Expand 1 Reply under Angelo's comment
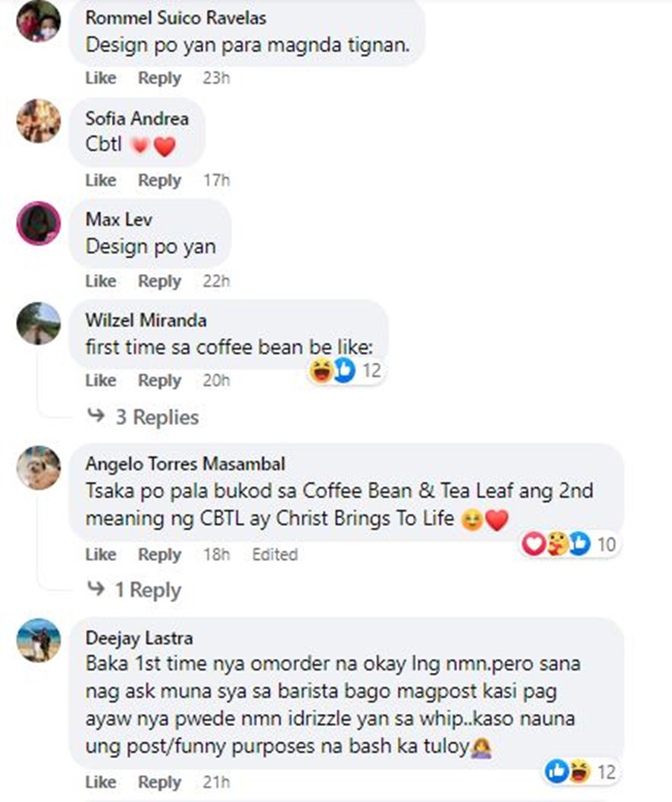The height and width of the screenshot is (802, 672). tap(134, 590)
